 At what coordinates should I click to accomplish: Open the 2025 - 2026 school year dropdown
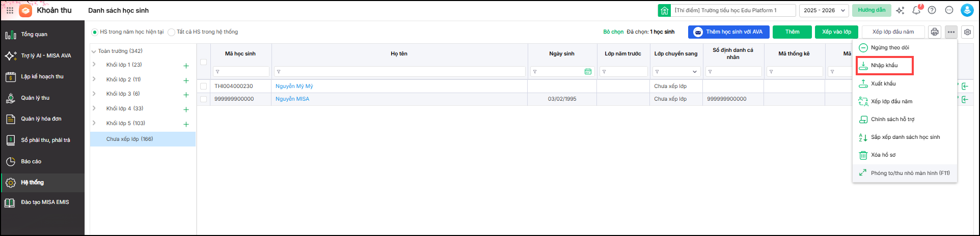(824, 10)
